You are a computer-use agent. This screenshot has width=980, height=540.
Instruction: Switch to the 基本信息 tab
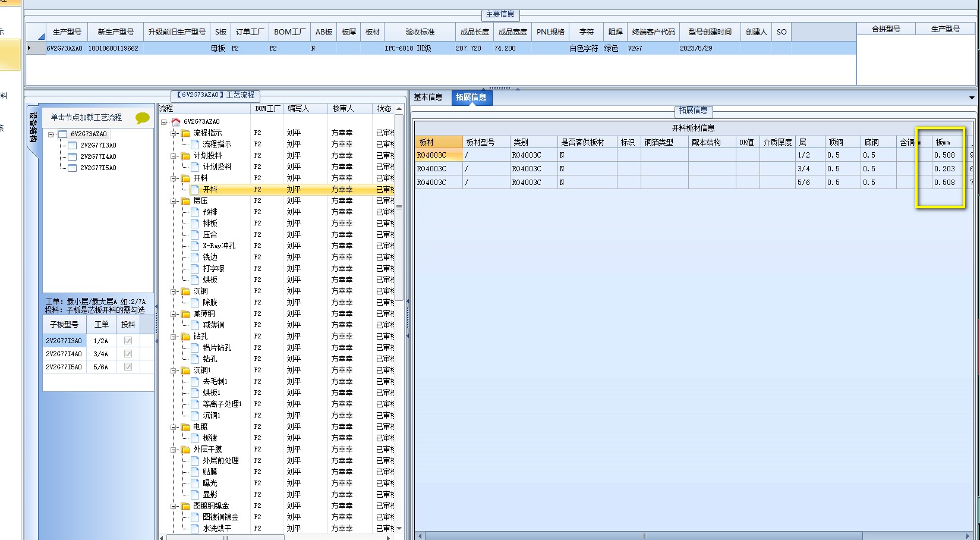click(428, 98)
